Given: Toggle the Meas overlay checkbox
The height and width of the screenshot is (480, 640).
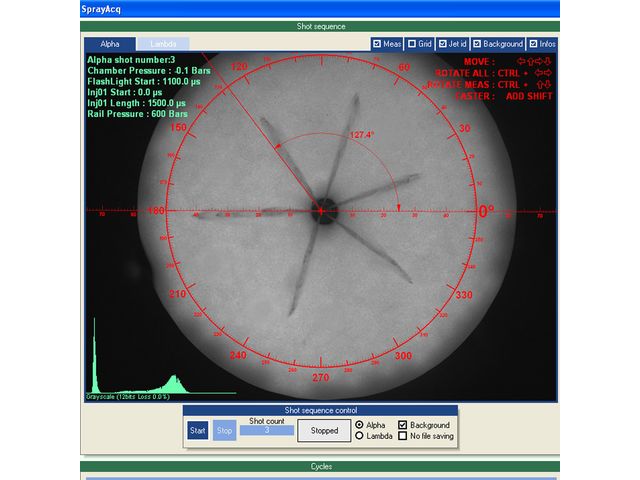Looking at the screenshot, I should coord(376,44).
